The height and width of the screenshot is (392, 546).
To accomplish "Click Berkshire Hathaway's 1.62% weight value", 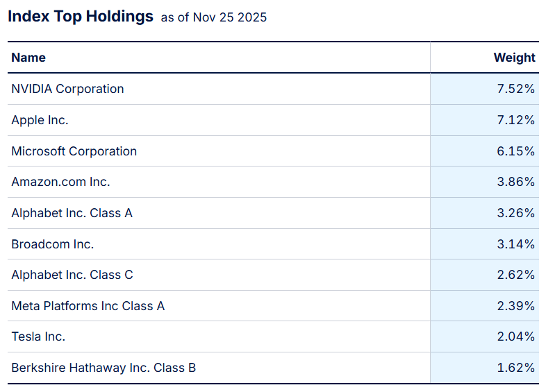I will pos(517,368).
